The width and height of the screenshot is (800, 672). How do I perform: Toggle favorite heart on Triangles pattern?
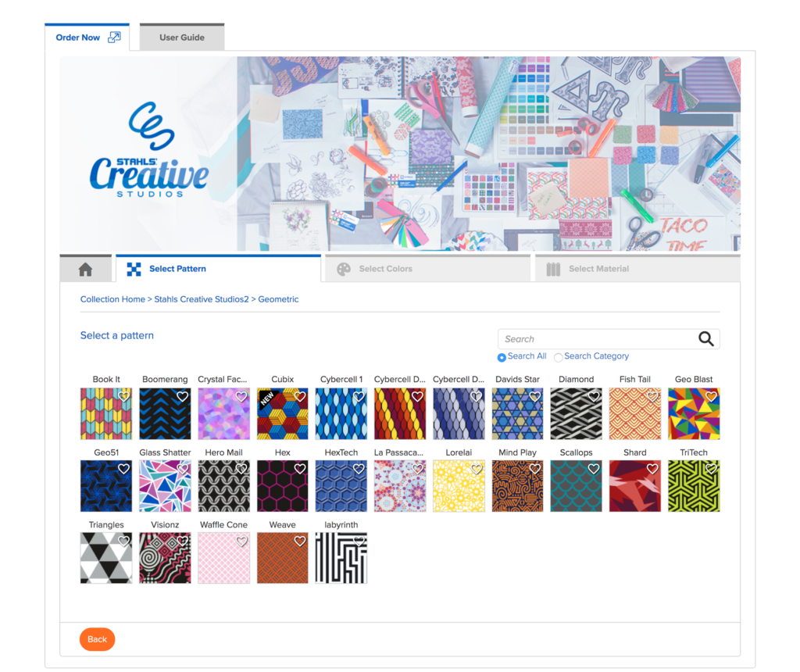(x=124, y=541)
